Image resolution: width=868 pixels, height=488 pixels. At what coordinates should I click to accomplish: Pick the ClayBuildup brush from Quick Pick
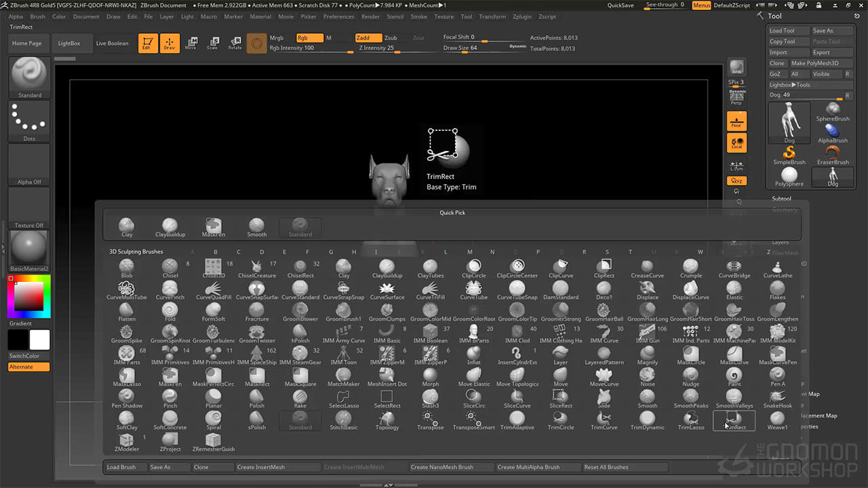pyautogui.click(x=170, y=226)
